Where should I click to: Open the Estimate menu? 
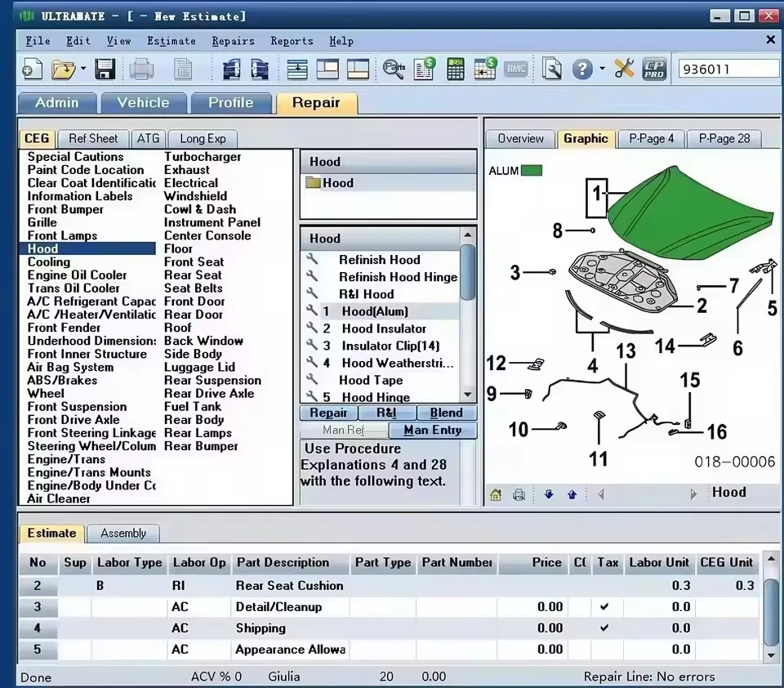click(x=171, y=41)
